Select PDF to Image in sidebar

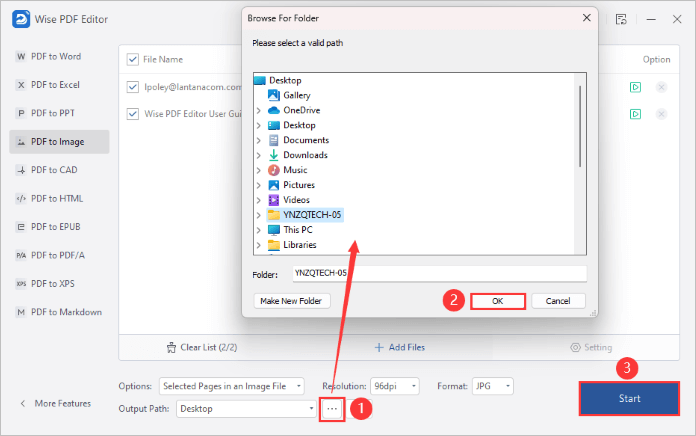coord(59,142)
